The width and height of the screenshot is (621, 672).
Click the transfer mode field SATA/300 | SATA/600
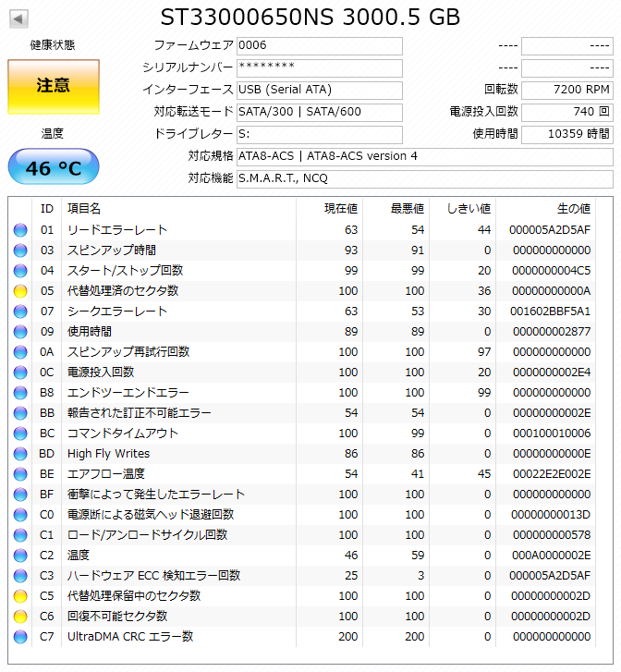point(320,112)
